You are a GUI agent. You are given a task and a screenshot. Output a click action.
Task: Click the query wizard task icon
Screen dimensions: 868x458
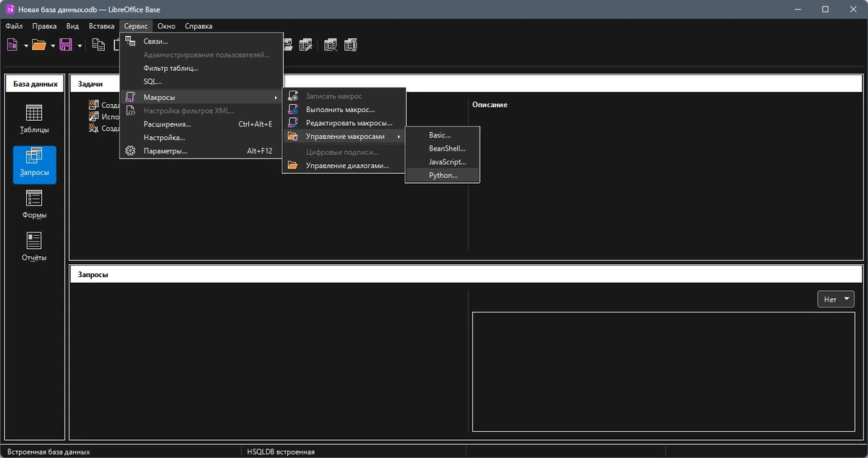(x=93, y=116)
